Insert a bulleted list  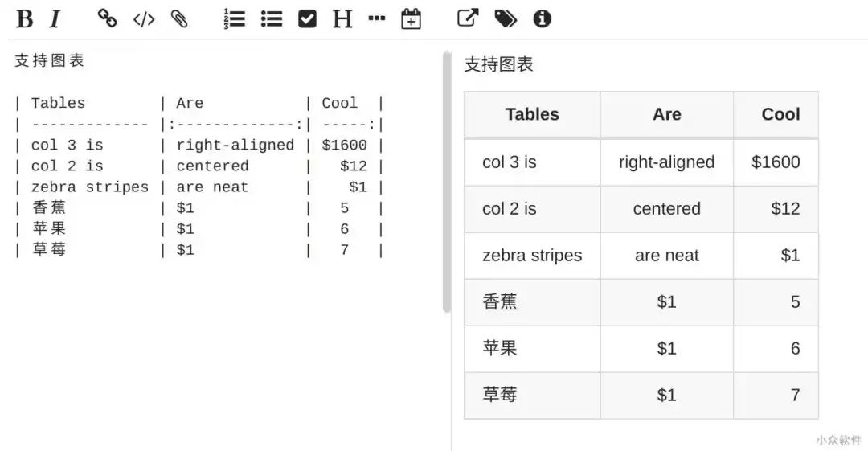click(272, 18)
